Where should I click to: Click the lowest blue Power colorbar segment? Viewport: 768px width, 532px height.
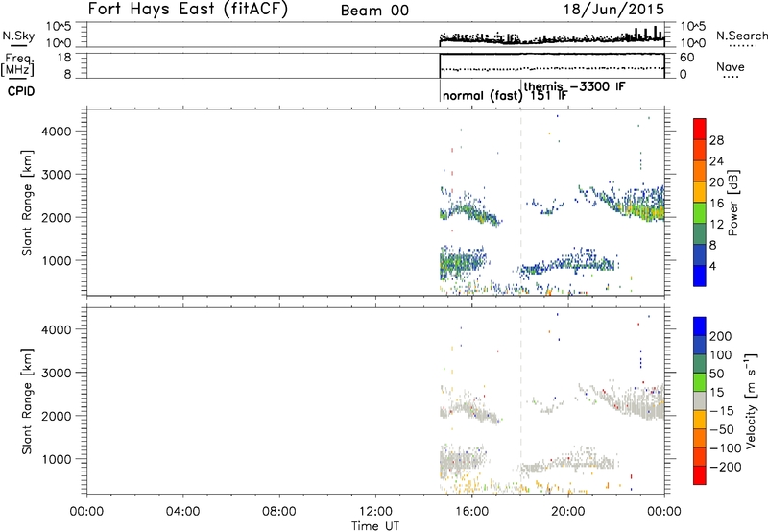(700, 276)
